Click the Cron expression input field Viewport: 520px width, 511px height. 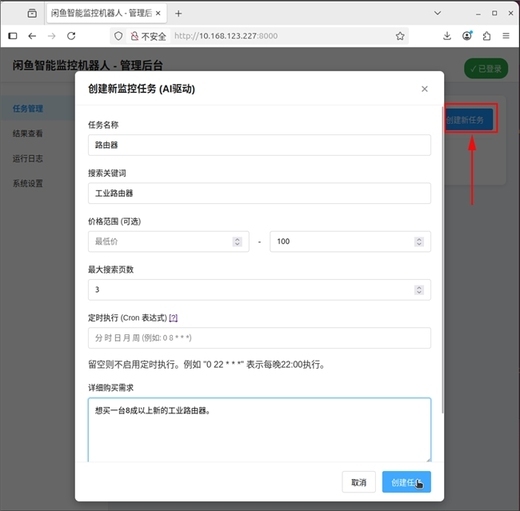pyautogui.click(x=259, y=338)
